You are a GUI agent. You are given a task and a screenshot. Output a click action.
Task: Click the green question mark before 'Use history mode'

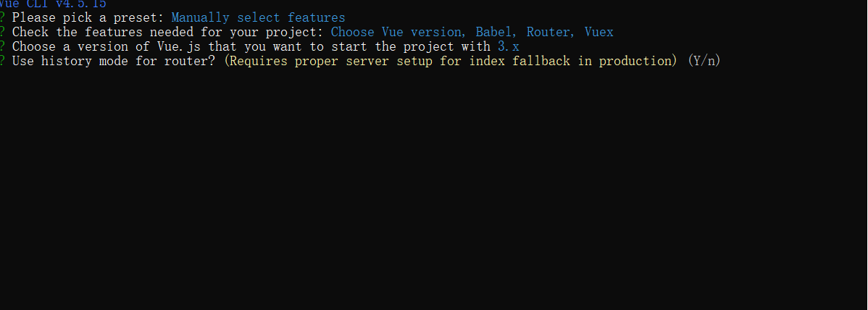2,61
